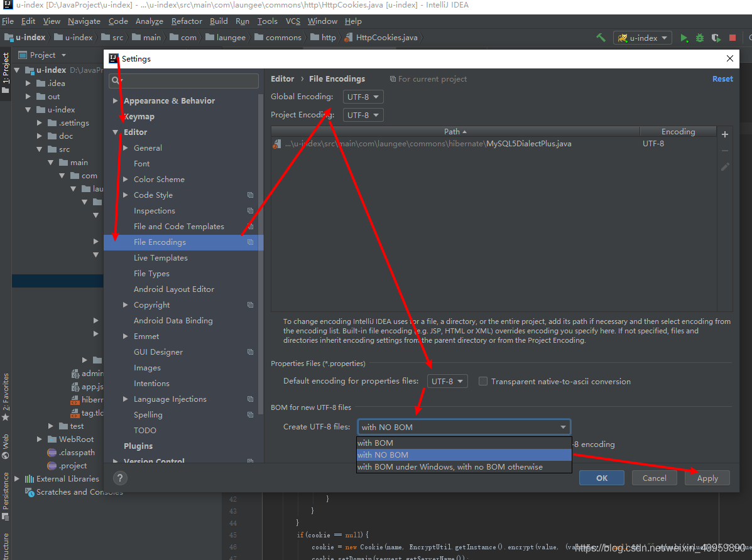Open the Project Encoding dropdown
This screenshot has width=752, height=560.
[x=363, y=115]
